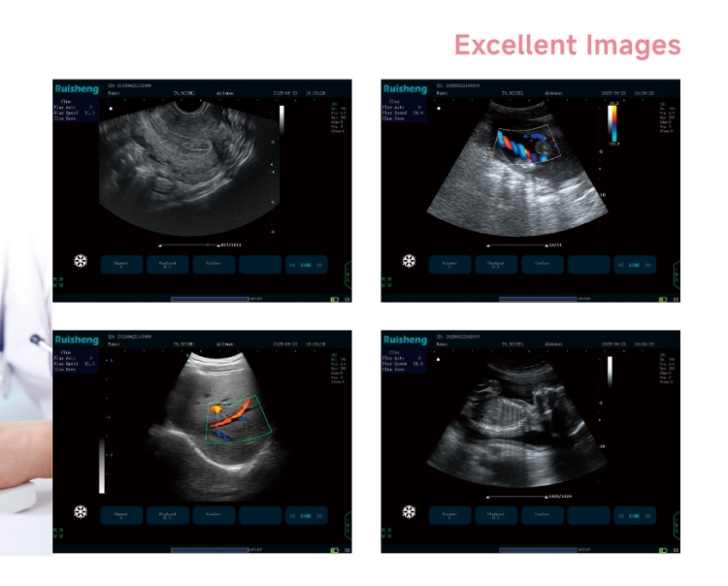Click the cine frame slider showing 877/1033
Screen dimensions: 728x586
[189, 245]
